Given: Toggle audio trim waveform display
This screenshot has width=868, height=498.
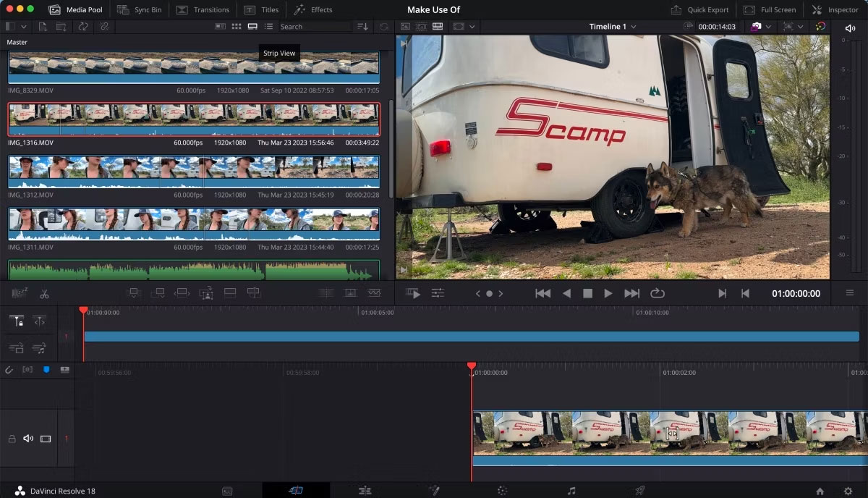Looking at the screenshot, I should point(28,370).
